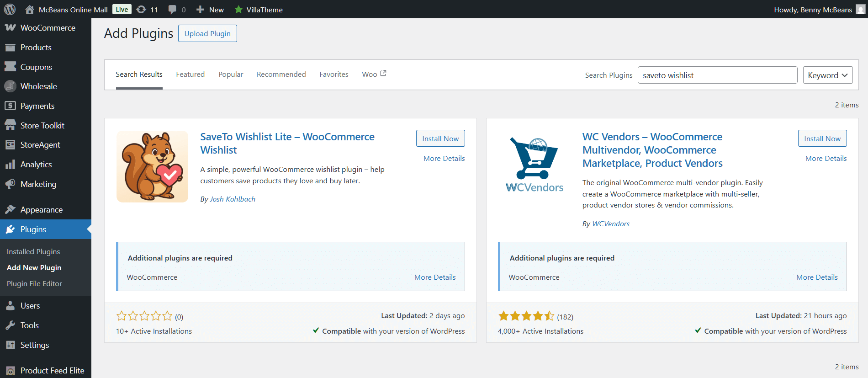Viewport: 868px width, 378px height.
Task: Expand the WooCommerce sidebar menu
Action: tap(48, 28)
